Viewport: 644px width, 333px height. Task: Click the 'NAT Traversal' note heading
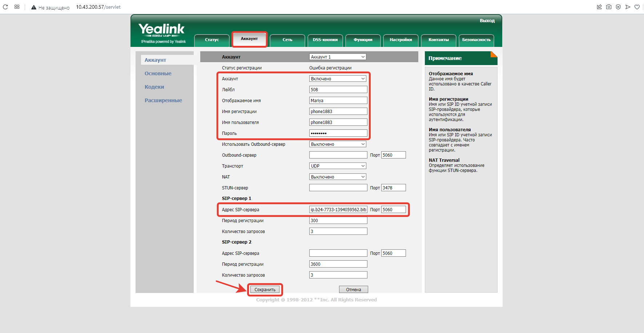(444, 160)
